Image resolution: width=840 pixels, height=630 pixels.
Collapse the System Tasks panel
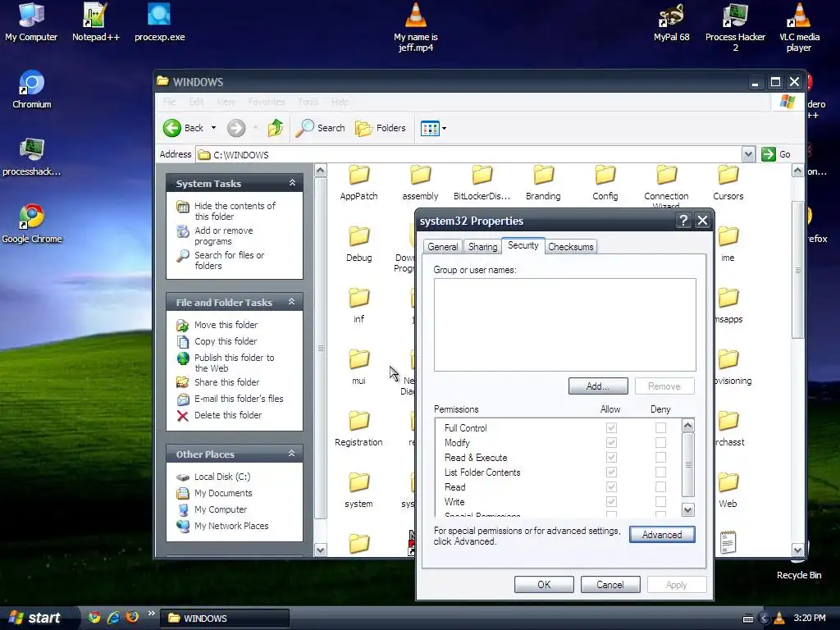pos(292,183)
